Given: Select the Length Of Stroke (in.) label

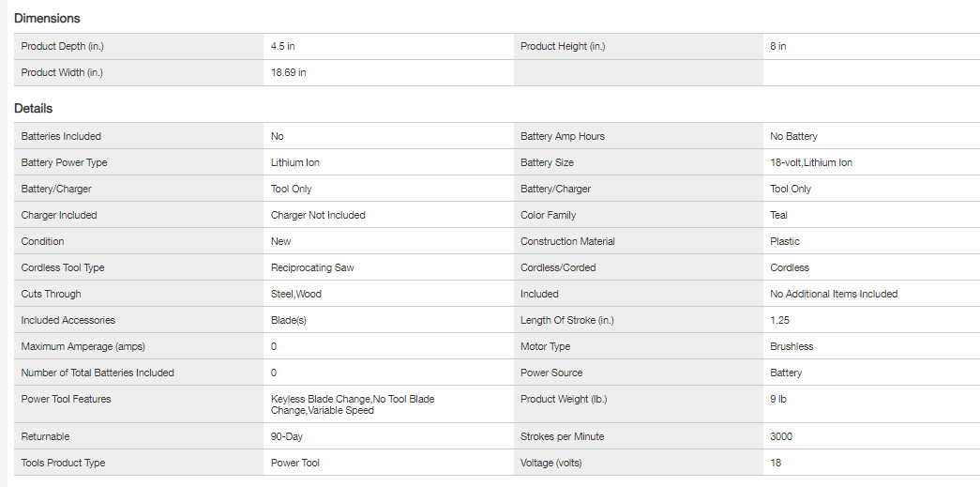Looking at the screenshot, I should (567, 320).
